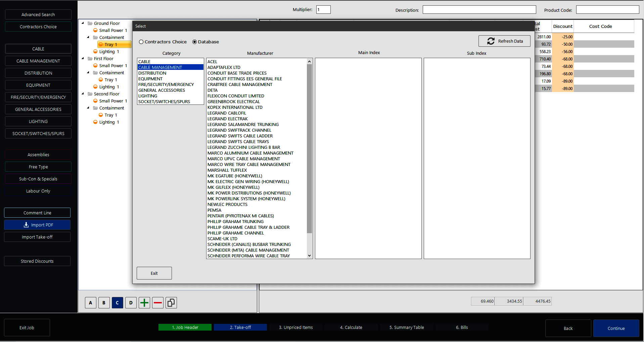Viewport: 644px width, 342px height.
Task: Select the Contractors Choice radio button
Action: (x=141, y=42)
